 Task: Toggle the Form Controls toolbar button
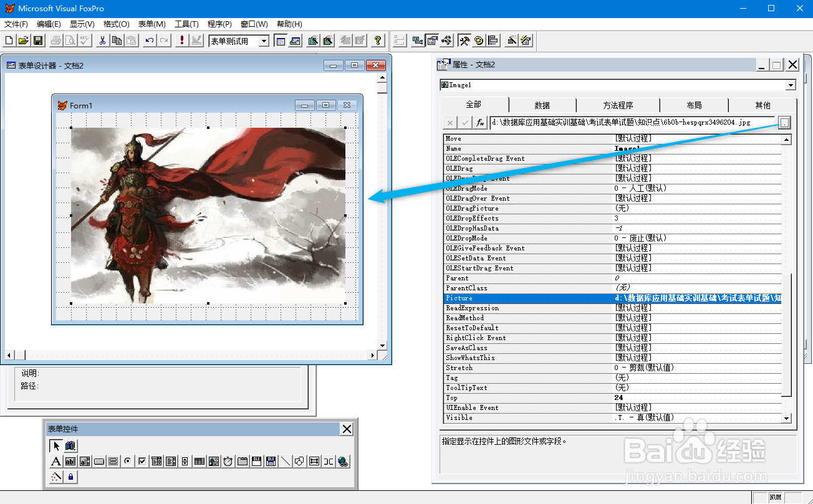click(464, 40)
